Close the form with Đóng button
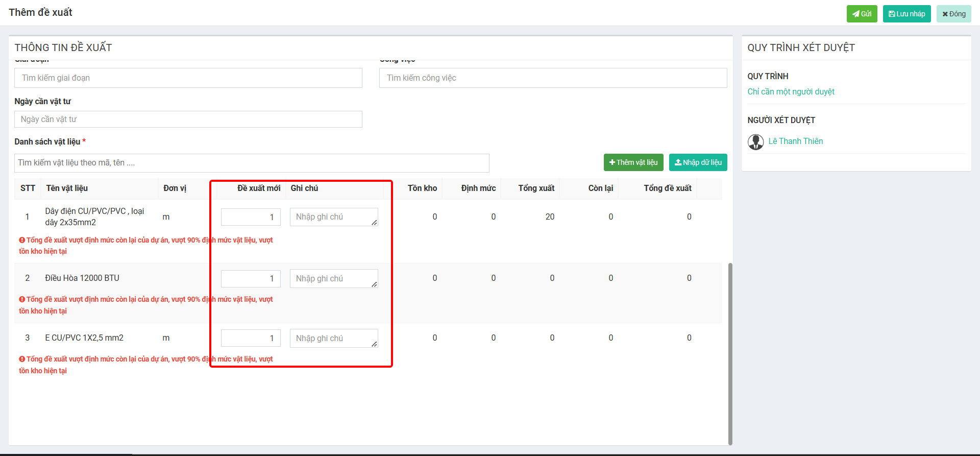980x456 pixels. click(x=953, y=14)
